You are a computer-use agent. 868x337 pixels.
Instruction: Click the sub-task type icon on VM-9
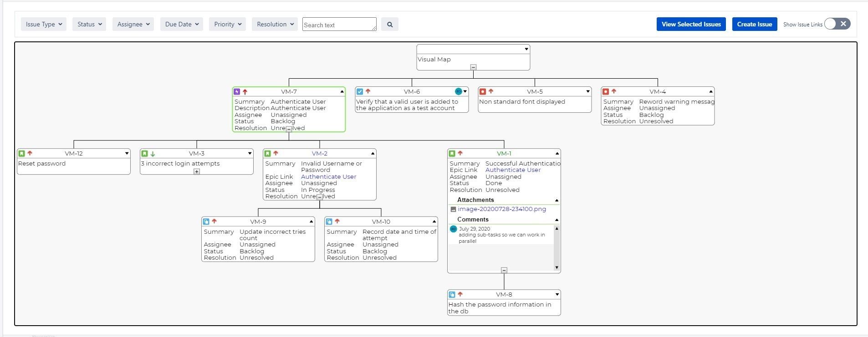pyautogui.click(x=206, y=222)
